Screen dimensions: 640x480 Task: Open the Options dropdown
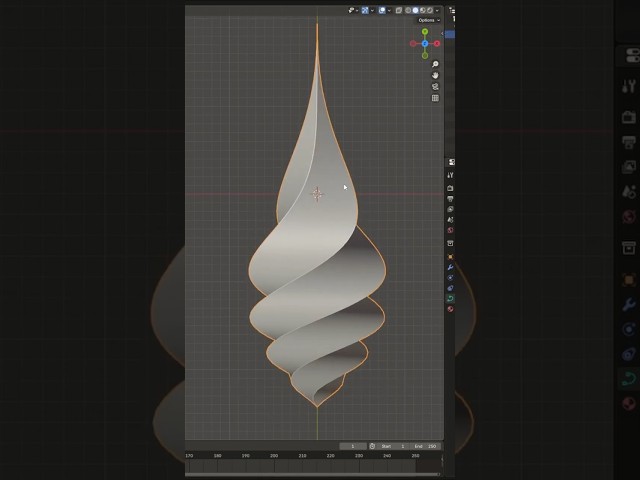429,20
